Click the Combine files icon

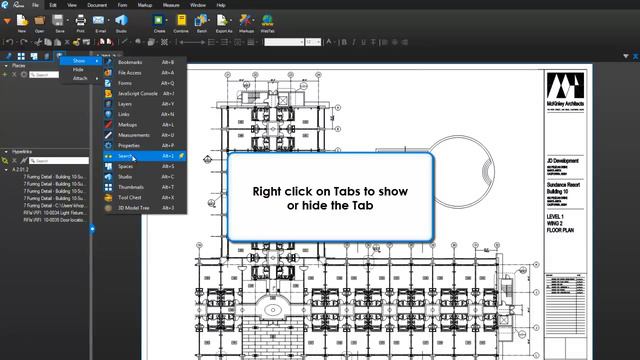point(181,20)
